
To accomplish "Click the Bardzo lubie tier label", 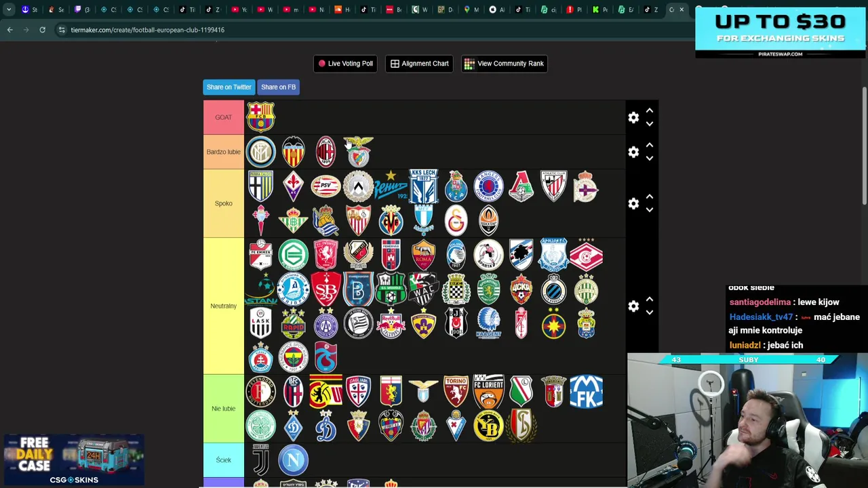I will coord(223,152).
